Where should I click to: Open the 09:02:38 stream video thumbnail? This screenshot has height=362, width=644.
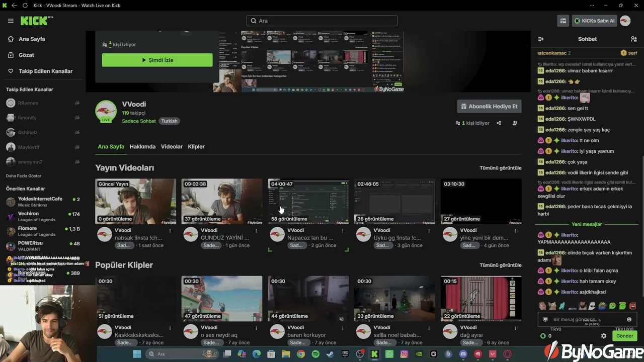click(222, 201)
